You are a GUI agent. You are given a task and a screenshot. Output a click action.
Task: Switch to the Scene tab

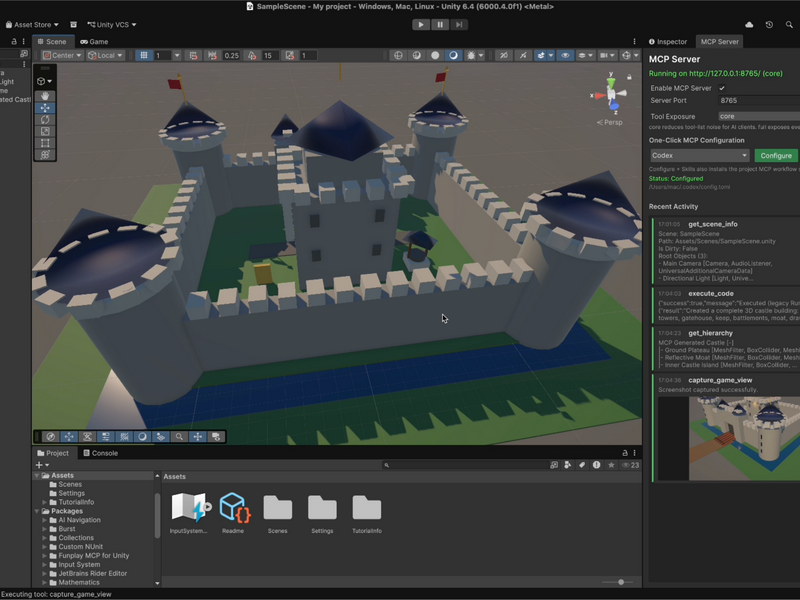pyautogui.click(x=52, y=41)
